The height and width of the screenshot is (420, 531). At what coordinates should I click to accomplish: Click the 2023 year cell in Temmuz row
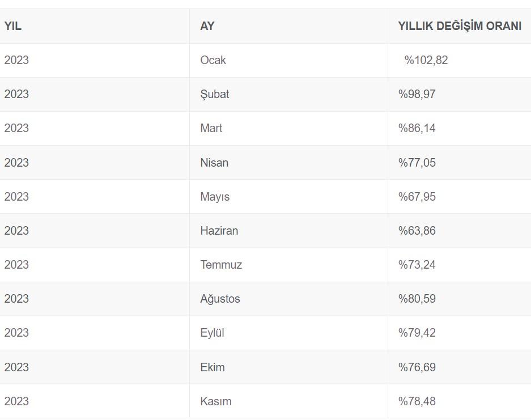pyautogui.click(x=16, y=265)
